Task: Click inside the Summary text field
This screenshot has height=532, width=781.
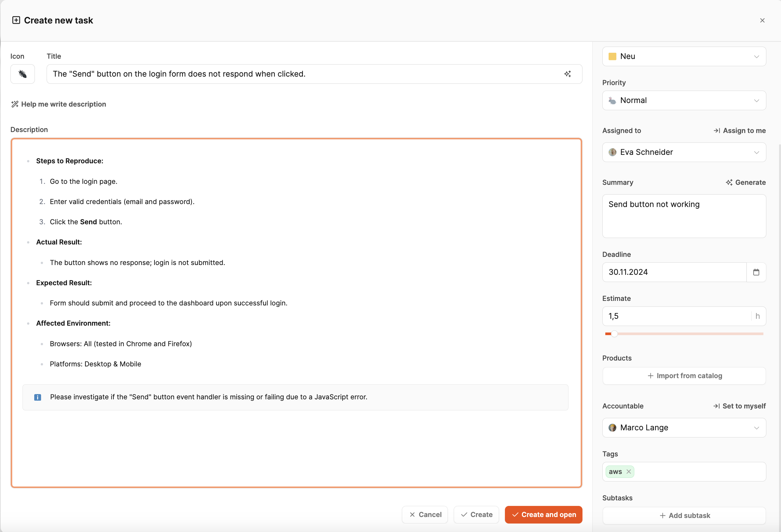Action: 684,216
